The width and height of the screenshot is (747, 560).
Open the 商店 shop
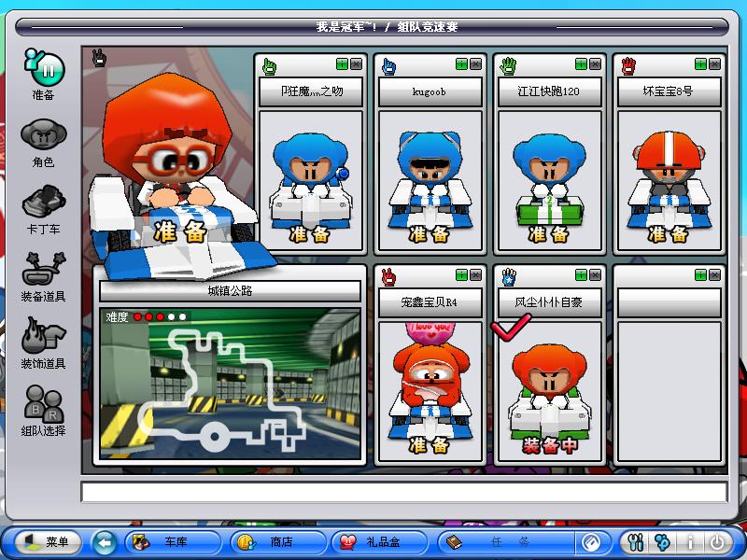pyautogui.click(x=278, y=542)
